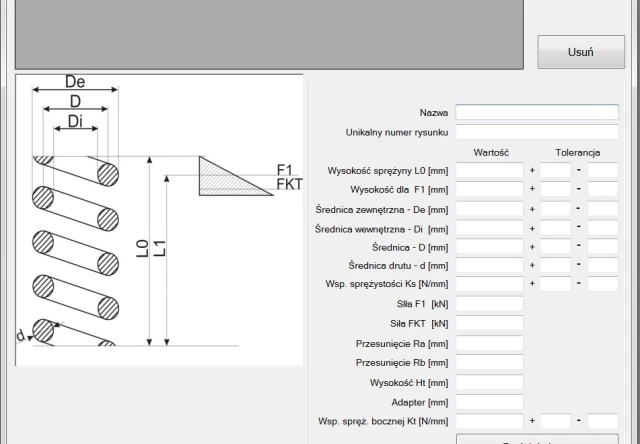640x444 pixels.
Task: Click the Unikalny numer rysunku field
Action: click(x=537, y=131)
